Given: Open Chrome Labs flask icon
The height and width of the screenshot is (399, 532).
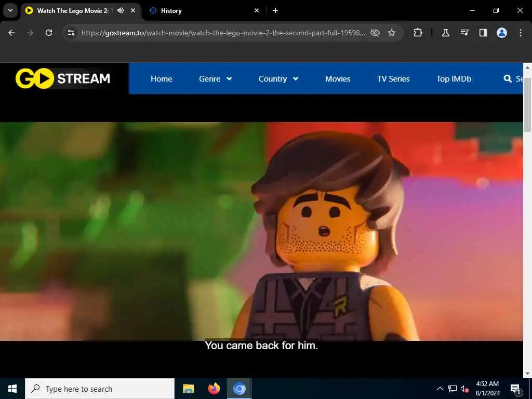Looking at the screenshot, I should point(445,33).
